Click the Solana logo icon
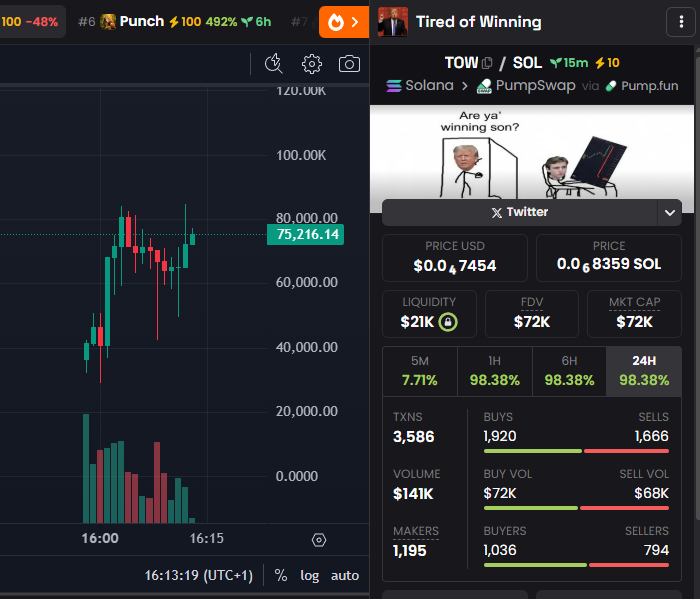 394,86
